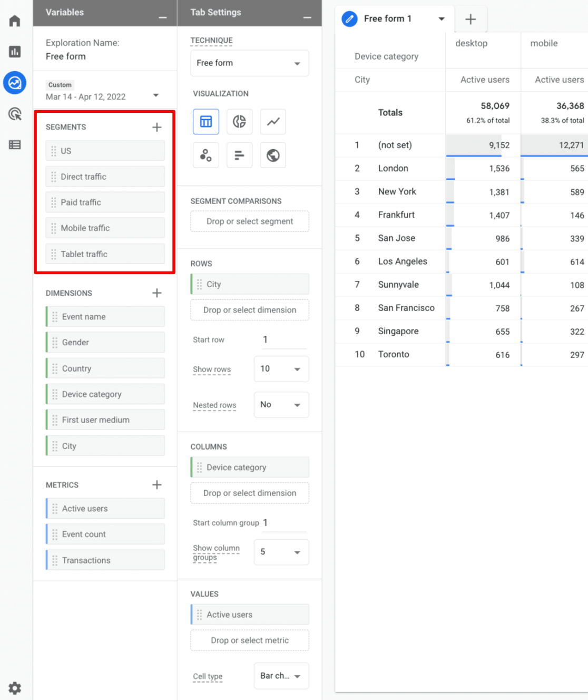The width and height of the screenshot is (588, 700).
Task: Choose the line chart visualization
Action: 273,122
